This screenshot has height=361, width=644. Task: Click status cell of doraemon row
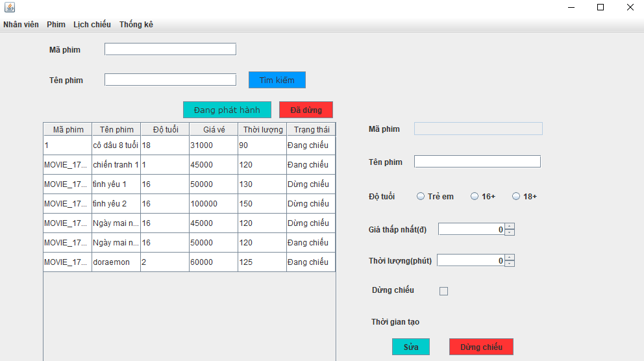coord(311,262)
